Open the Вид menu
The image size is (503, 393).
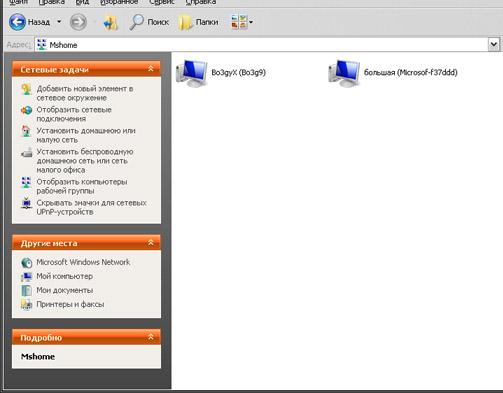[x=82, y=2]
